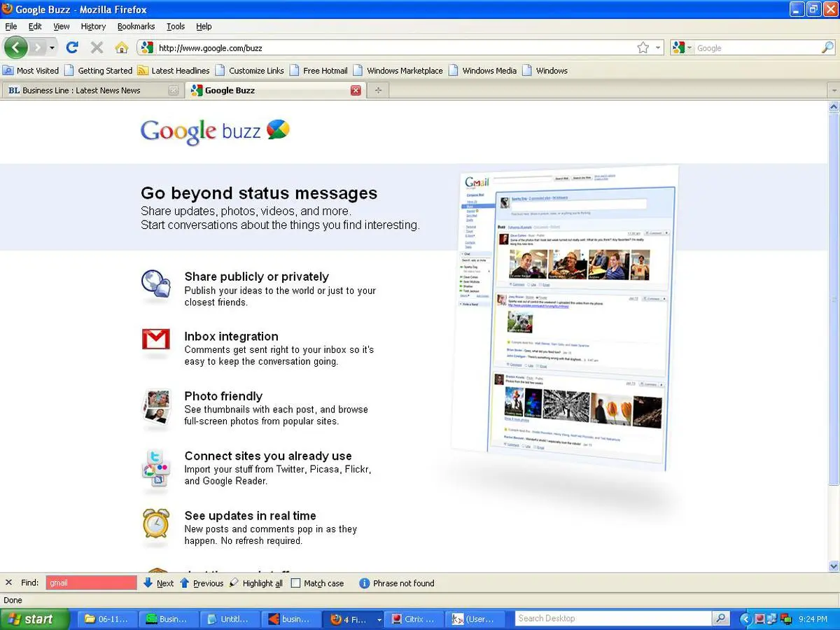This screenshot has width=840, height=630.
Task: Click the Share publicly globe icon
Action: click(155, 284)
